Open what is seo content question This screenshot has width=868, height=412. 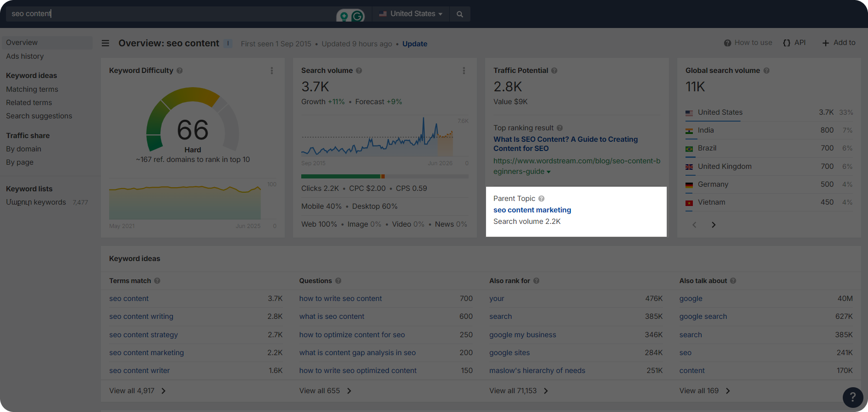pos(332,317)
